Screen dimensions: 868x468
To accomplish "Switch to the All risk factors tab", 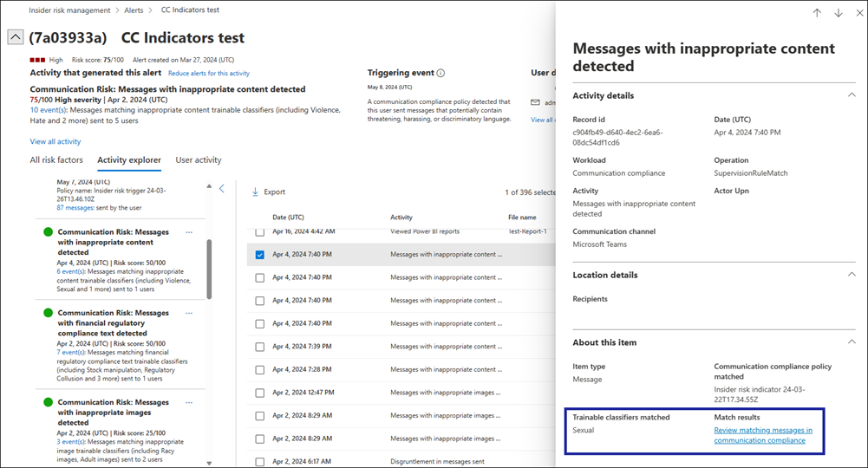I will [56, 160].
